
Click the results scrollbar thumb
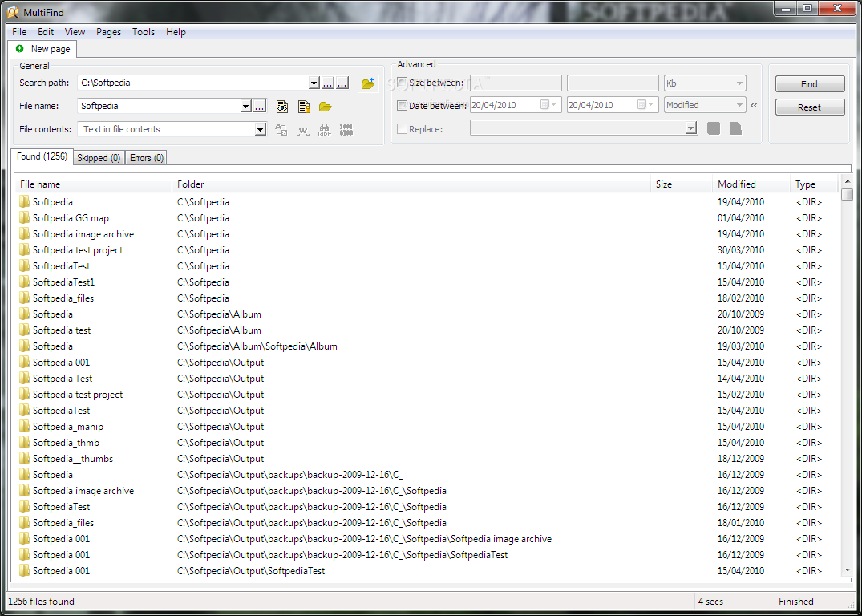click(847, 195)
